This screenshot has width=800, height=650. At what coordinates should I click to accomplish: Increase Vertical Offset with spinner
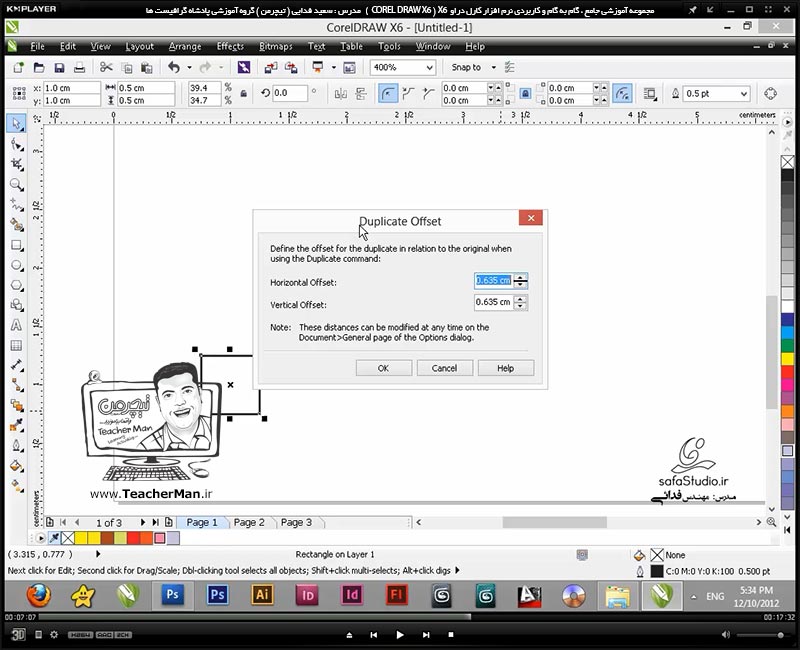[520, 299]
